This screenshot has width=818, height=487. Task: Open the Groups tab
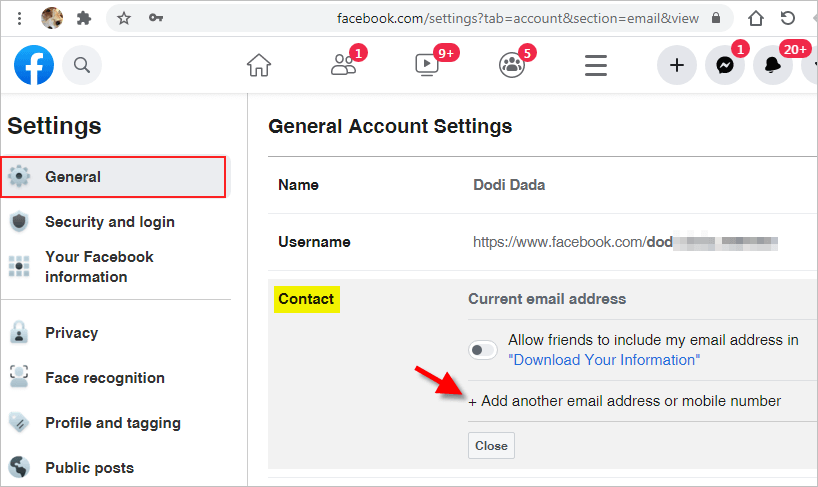(x=512, y=65)
